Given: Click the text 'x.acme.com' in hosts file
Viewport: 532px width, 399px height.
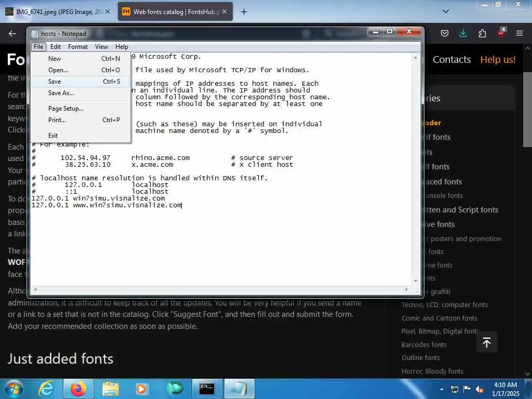Looking at the screenshot, I should pos(152,165).
